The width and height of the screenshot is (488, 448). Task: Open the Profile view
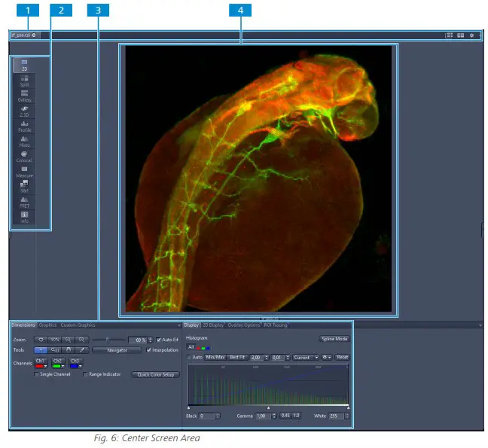[24, 126]
